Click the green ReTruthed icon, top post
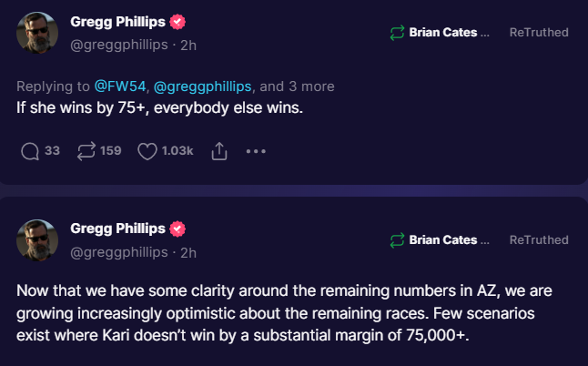 396,33
